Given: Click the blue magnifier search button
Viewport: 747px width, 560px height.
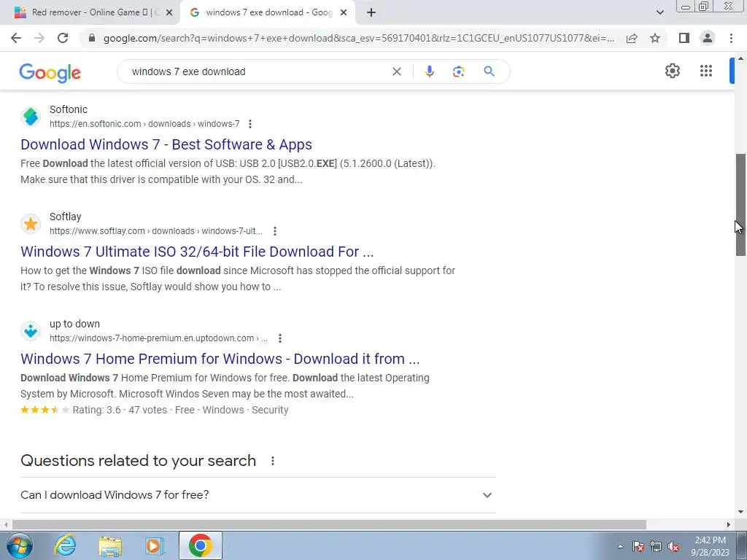Looking at the screenshot, I should (x=489, y=71).
